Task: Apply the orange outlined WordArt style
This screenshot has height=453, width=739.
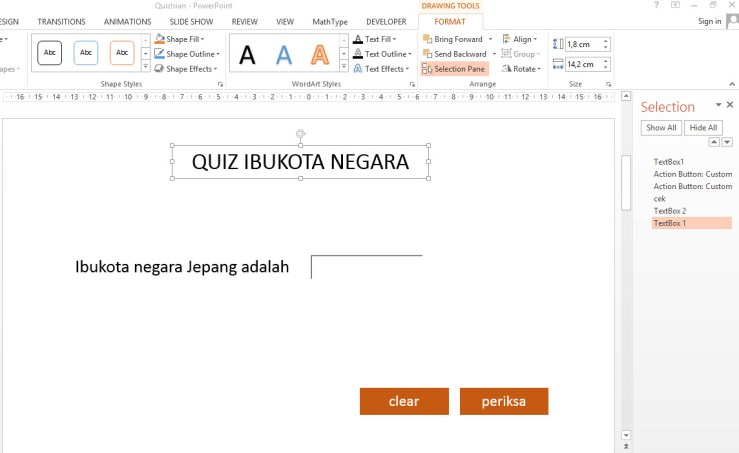Action: (319, 54)
